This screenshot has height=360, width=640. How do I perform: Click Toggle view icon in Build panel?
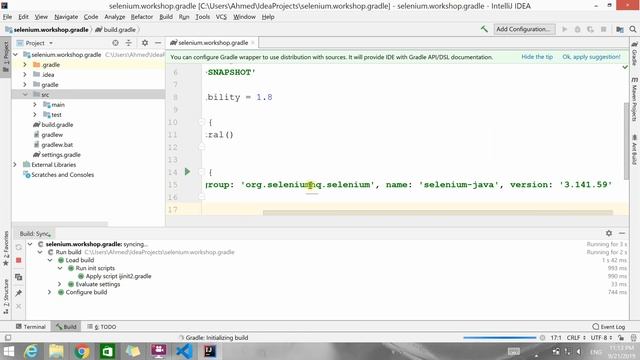(x=18, y=277)
